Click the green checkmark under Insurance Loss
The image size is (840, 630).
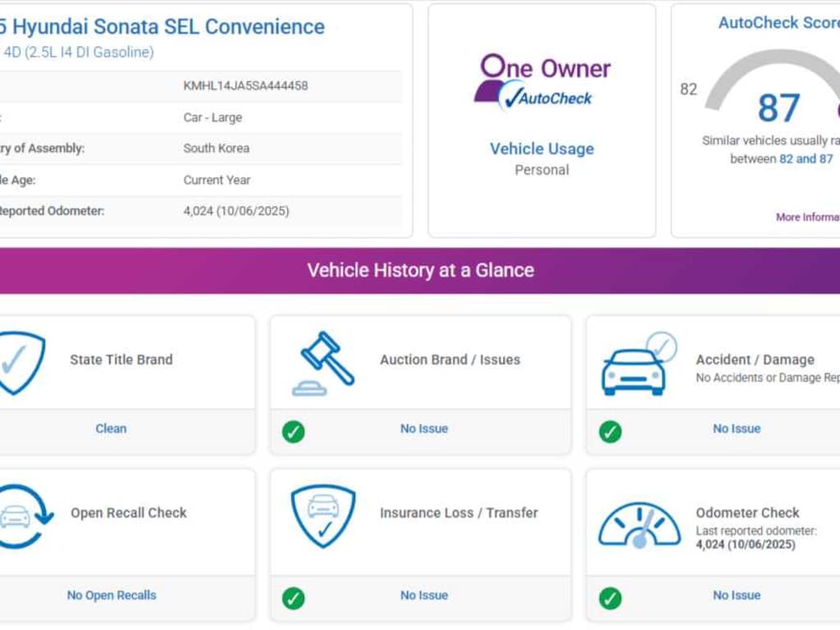(294, 598)
